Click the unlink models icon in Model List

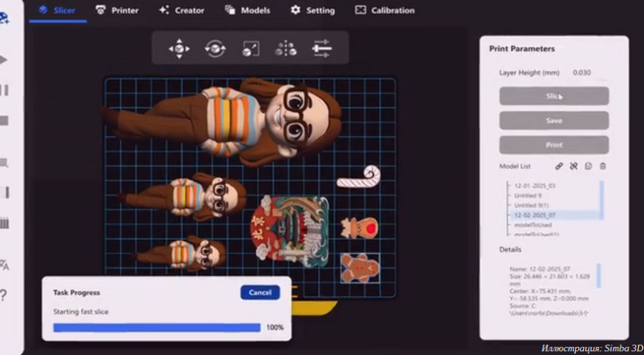574,166
